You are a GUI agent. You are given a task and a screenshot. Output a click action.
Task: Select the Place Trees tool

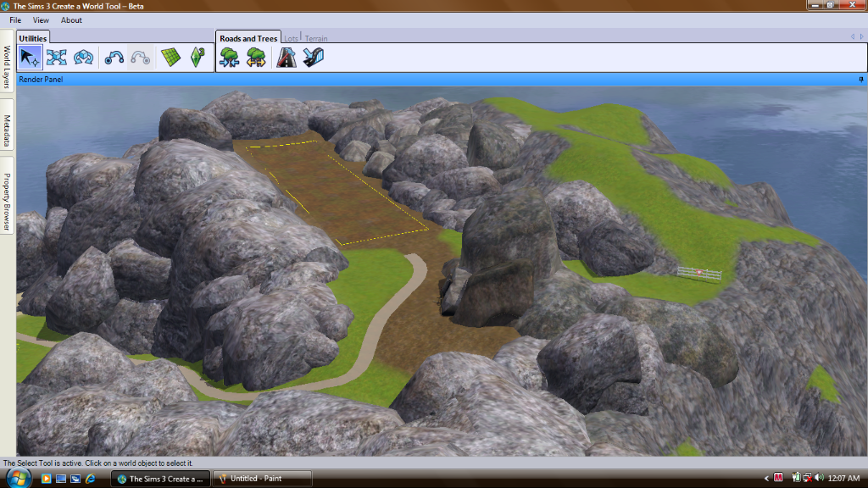229,58
